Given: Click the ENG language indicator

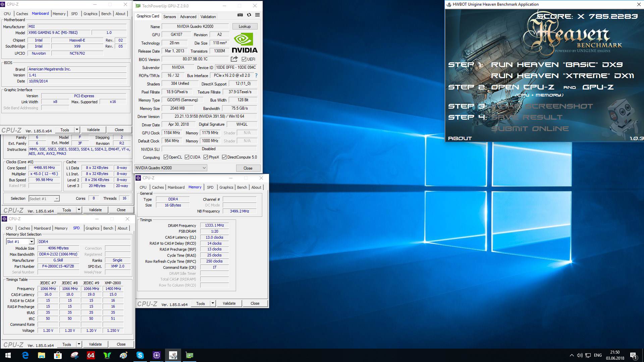Looking at the screenshot, I should (x=598, y=355).
